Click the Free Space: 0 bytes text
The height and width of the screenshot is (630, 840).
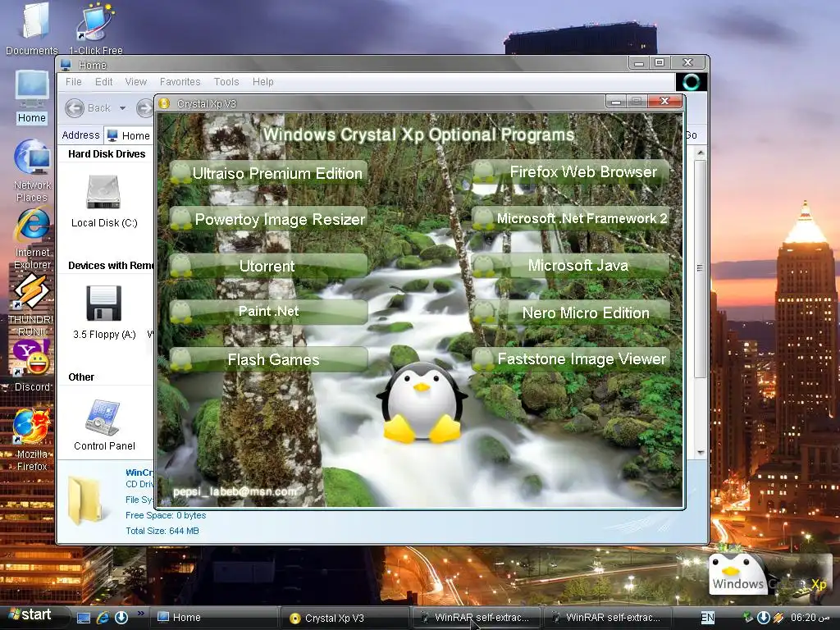coord(166,515)
